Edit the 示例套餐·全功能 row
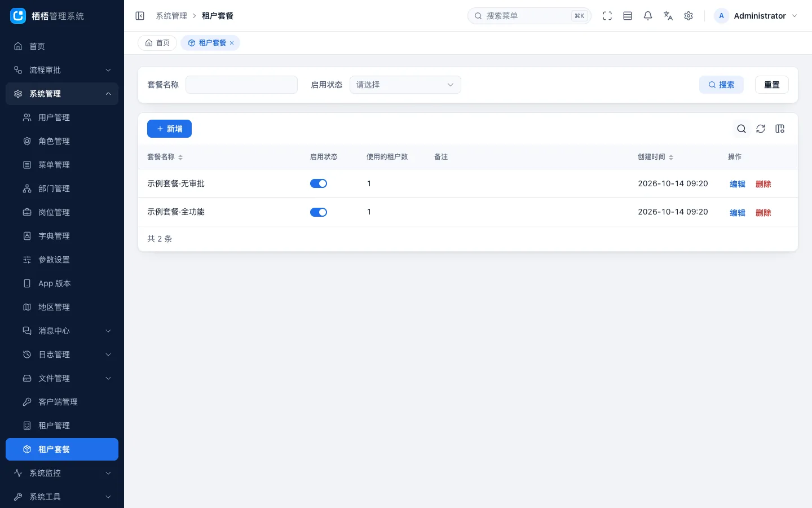This screenshot has height=508, width=812. [x=738, y=213]
